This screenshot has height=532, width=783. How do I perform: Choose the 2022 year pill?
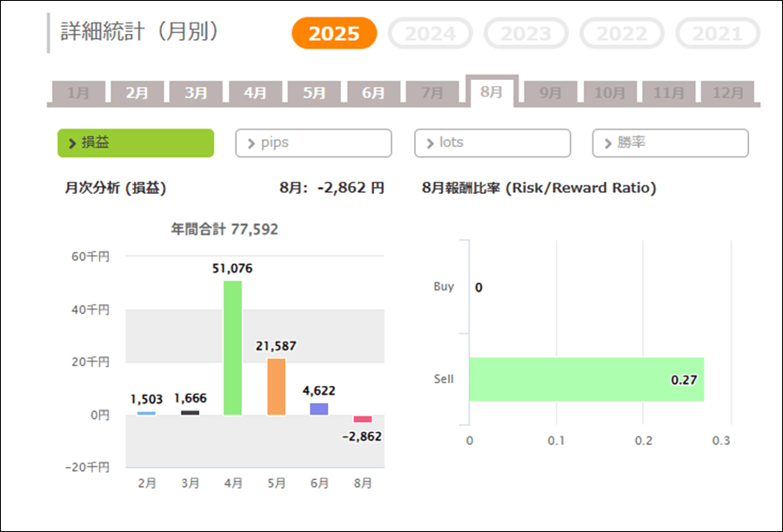pos(622,34)
